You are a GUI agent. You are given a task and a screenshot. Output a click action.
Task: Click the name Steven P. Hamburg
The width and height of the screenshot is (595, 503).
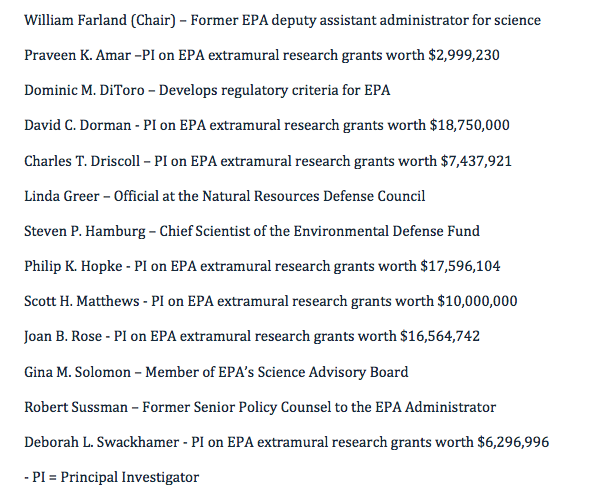[85, 231]
